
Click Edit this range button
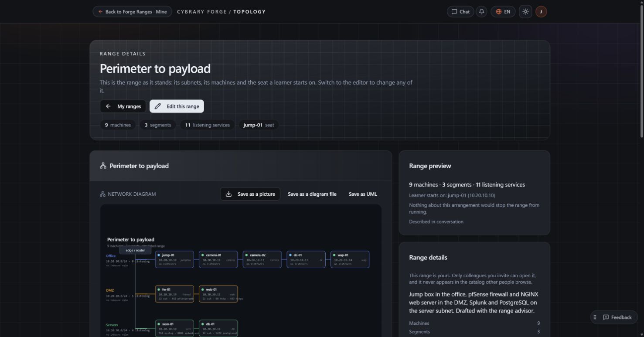[177, 106]
